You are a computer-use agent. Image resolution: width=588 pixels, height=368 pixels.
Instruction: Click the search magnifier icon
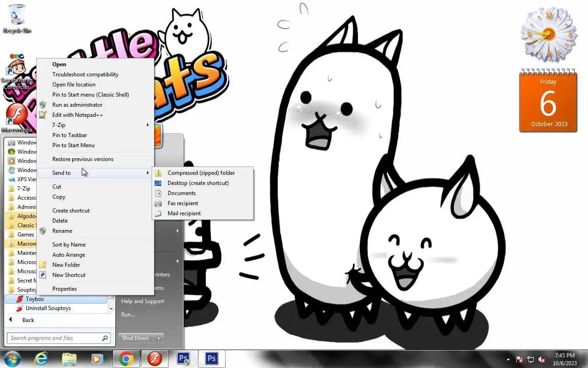click(105, 338)
